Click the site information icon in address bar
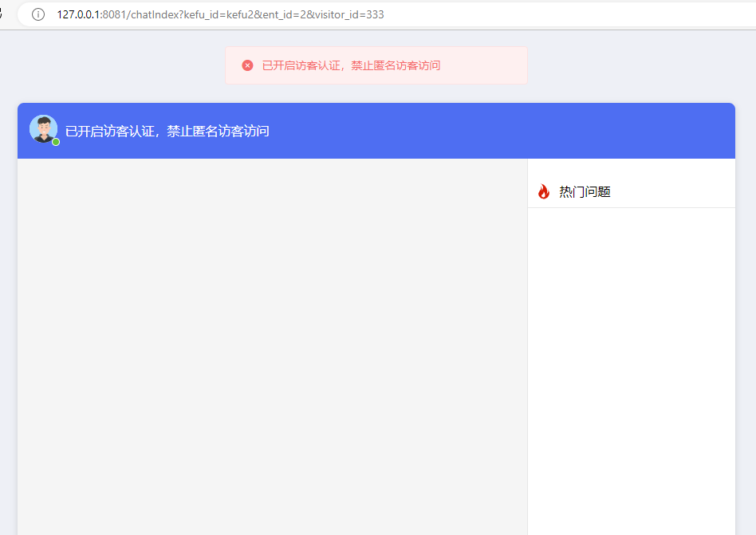This screenshot has width=756, height=535. pos(38,15)
